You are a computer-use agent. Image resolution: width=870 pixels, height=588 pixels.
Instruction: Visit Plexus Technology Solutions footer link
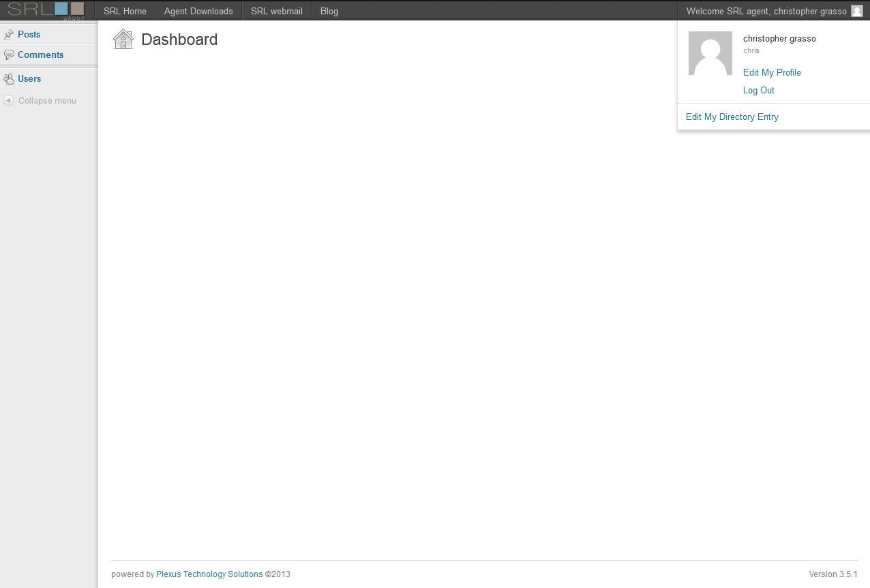209,574
